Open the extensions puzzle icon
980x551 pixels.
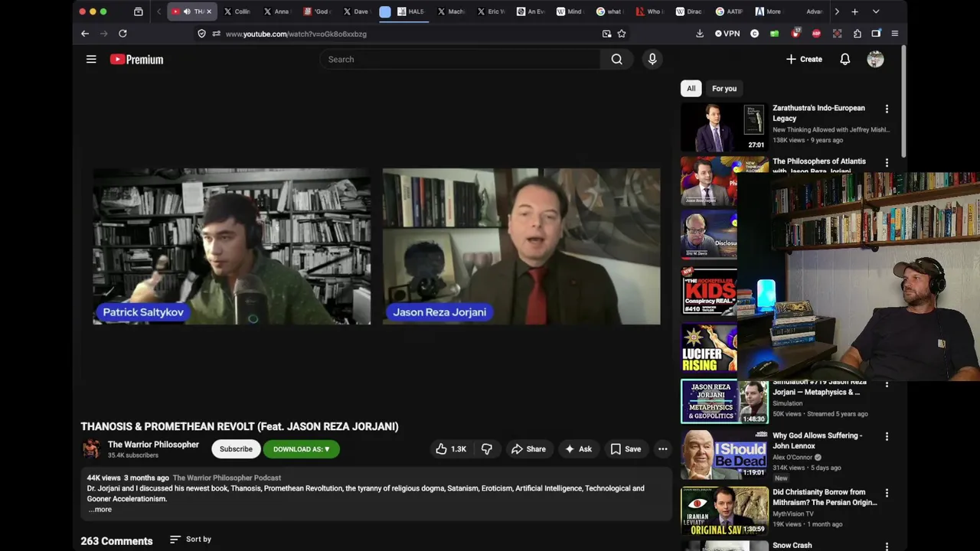pos(857,34)
